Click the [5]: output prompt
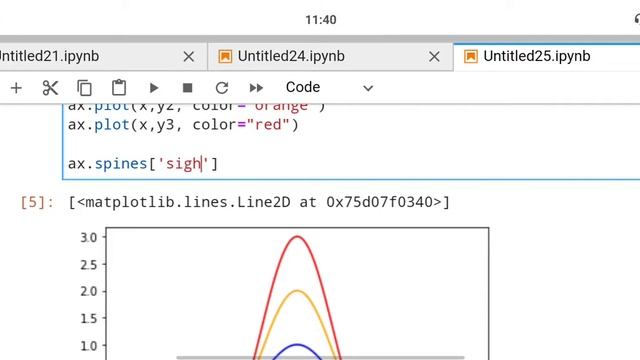The width and height of the screenshot is (640, 360). [37, 202]
